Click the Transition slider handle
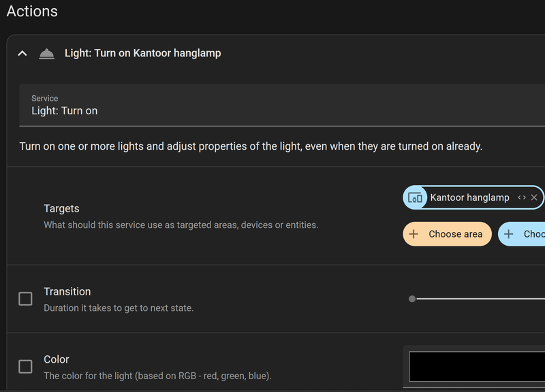545x392 pixels. point(412,299)
